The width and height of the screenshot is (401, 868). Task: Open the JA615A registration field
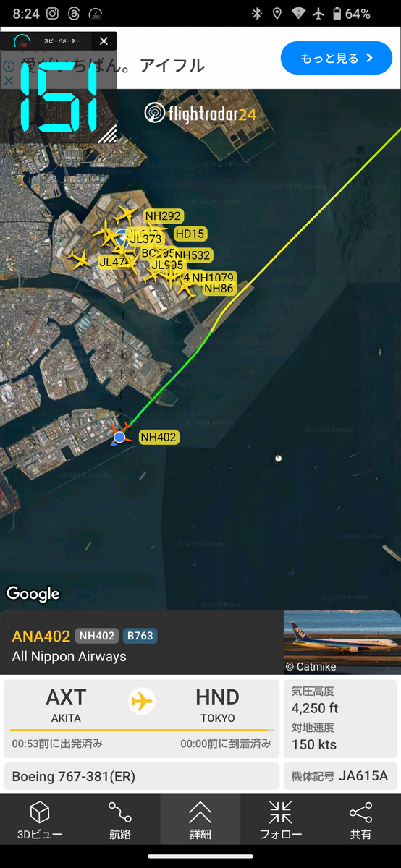339,776
